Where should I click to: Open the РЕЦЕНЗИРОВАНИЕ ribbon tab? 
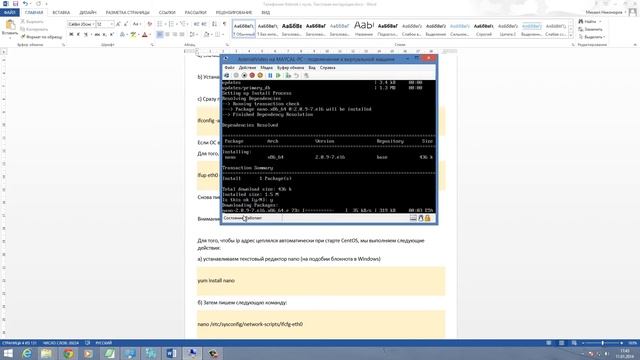(233, 13)
